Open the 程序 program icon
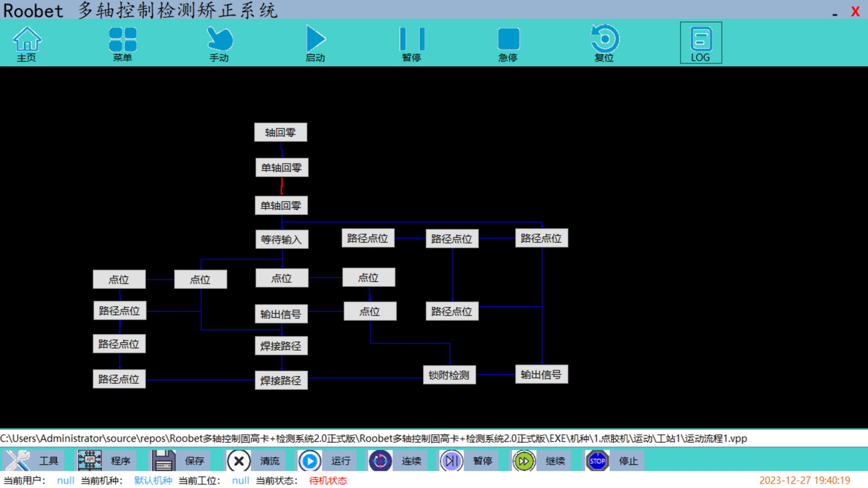 coord(90,461)
